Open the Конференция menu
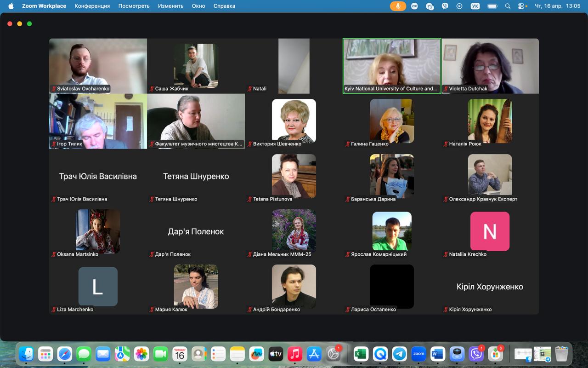588x368 pixels. (92, 6)
